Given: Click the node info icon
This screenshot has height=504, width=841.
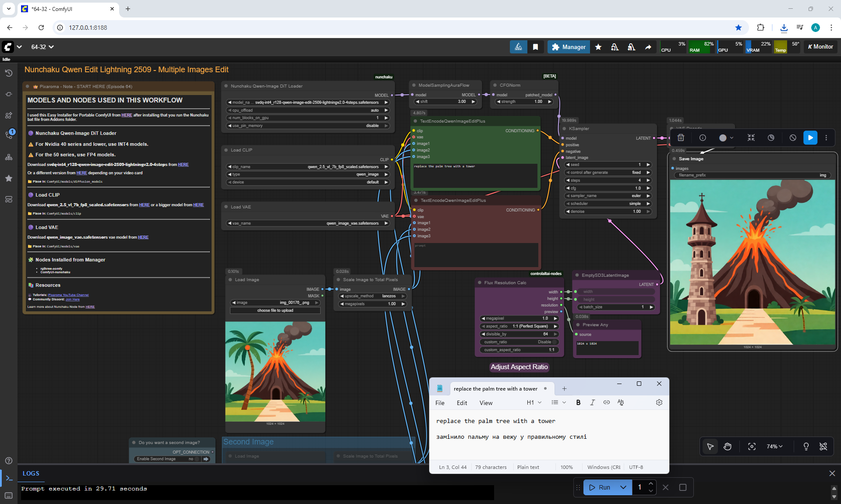Looking at the screenshot, I should (x=703, y=137).
